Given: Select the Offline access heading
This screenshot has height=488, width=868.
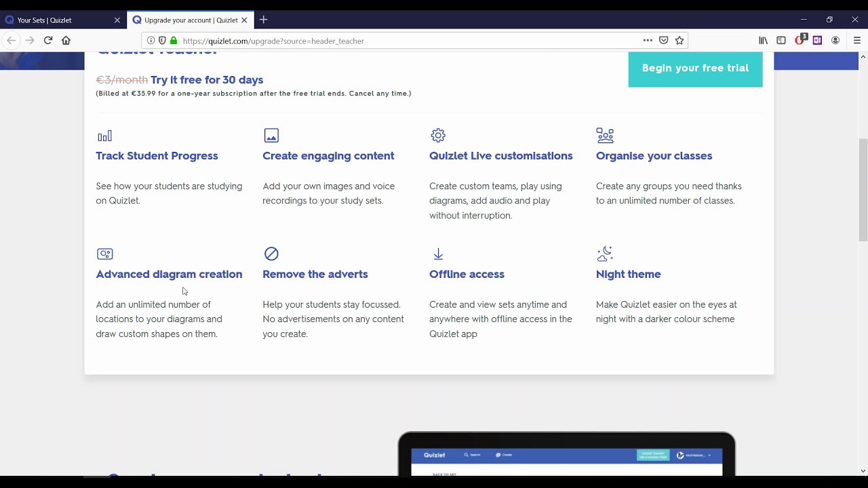Looking at the screenshot, I should [x=467, y=274].
